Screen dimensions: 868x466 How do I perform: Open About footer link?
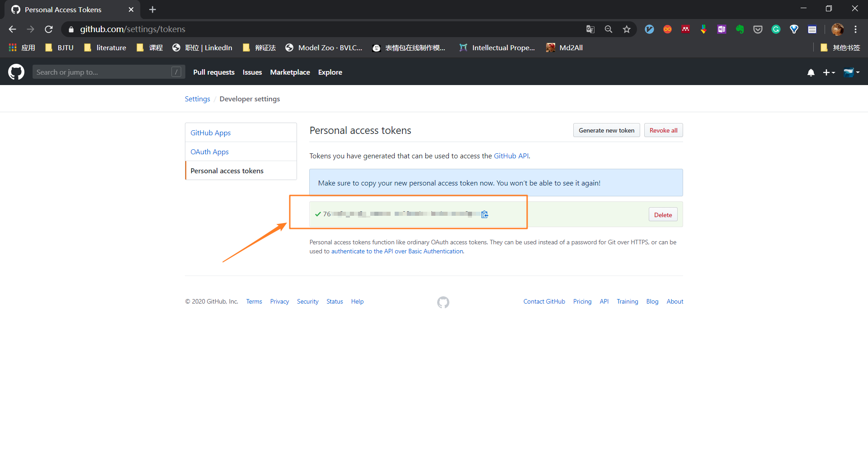coord(675,302)
